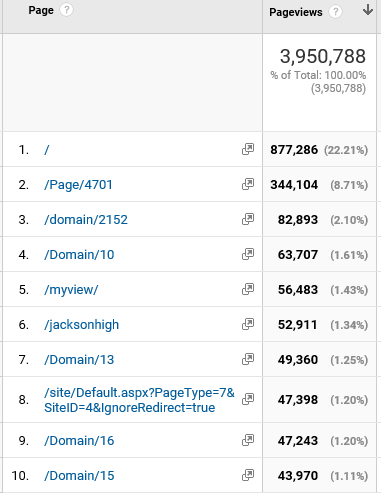
Task: Toggle sort order arrow on Pageviews
Action: click(368, 10)
